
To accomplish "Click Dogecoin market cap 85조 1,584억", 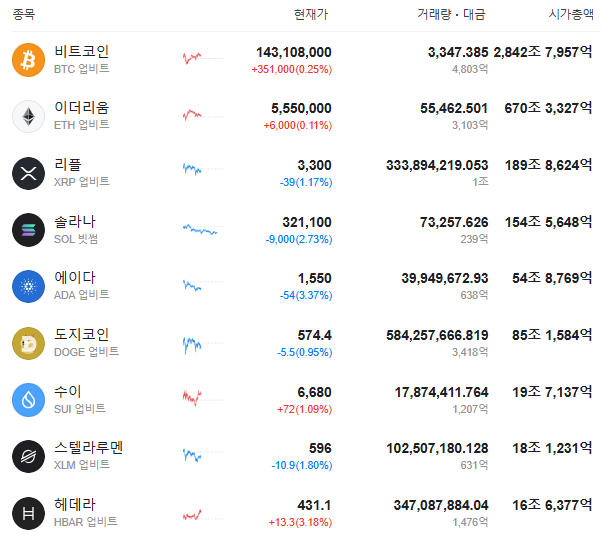I will coord(552,335).
